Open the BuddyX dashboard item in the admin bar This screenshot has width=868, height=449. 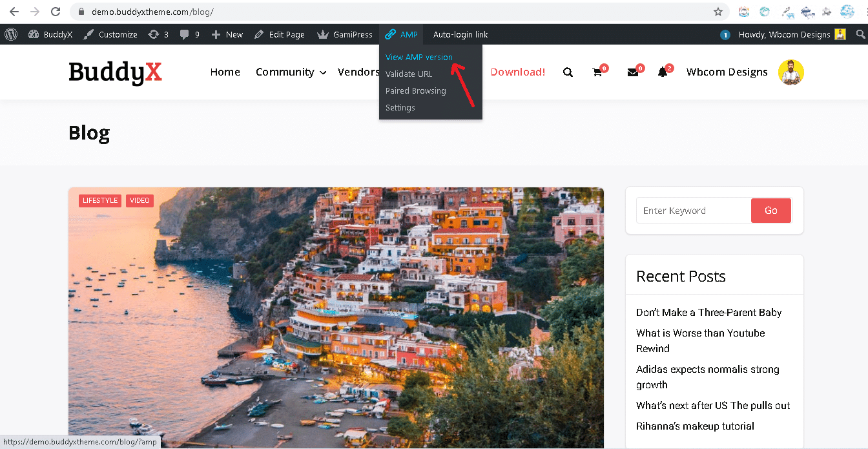50,34
